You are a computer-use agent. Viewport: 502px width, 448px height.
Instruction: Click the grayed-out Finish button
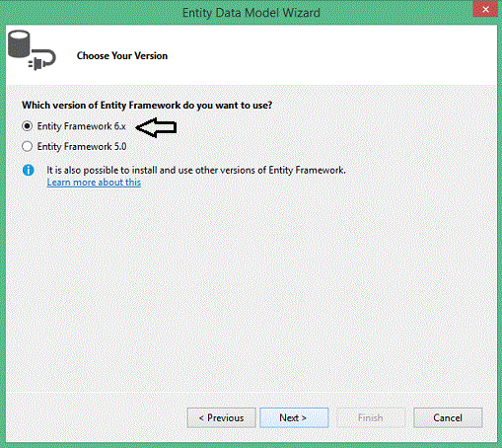pos(371,417)
